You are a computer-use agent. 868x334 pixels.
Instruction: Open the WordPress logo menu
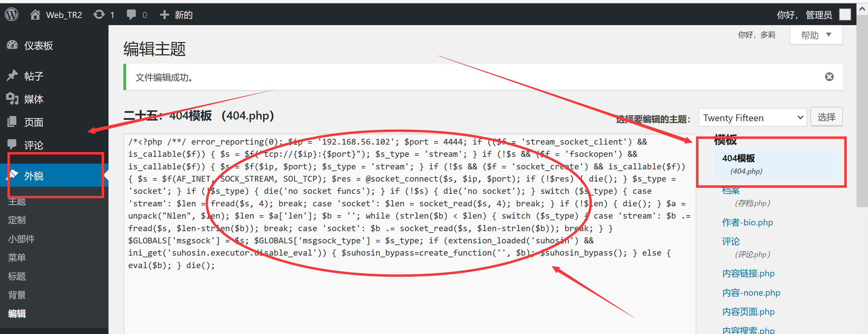tap(12, 15)
